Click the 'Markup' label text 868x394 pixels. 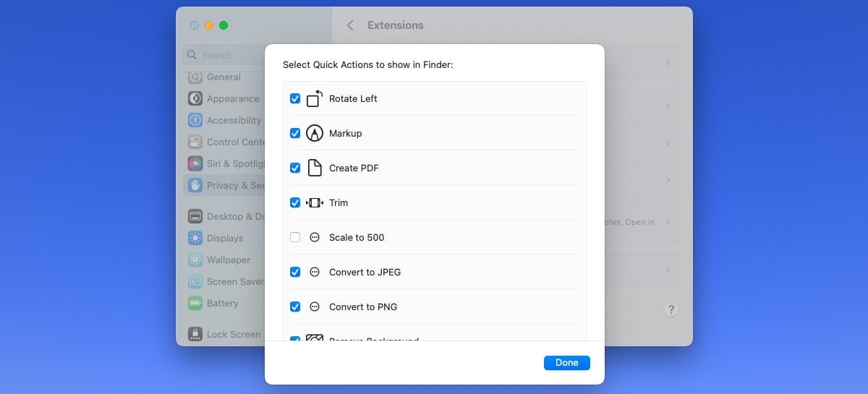(346, 133)
